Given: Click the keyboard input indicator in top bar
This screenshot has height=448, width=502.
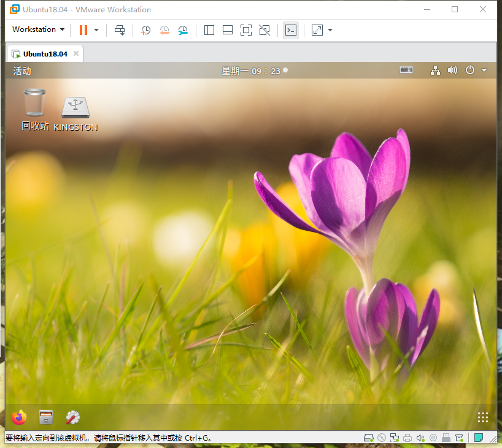Looking at the screenshot, I should (x=406, y=70).
